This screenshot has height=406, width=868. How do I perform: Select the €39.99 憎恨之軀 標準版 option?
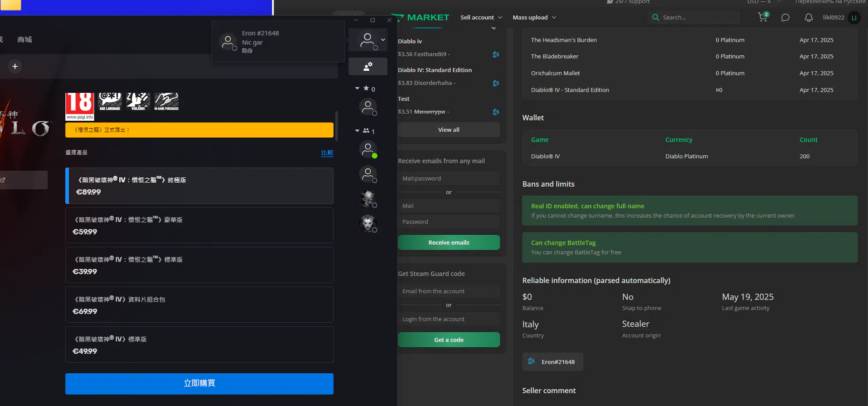(199, 265)
